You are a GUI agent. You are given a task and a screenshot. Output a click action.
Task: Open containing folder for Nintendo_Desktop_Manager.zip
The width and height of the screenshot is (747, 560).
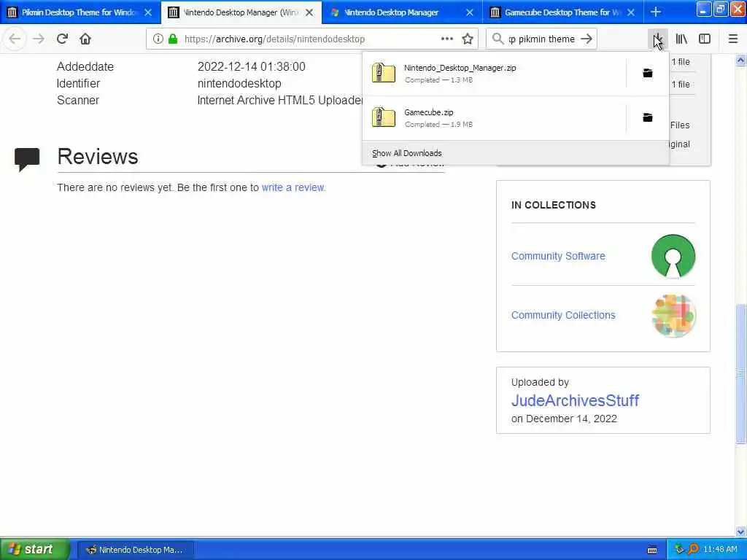648,73
